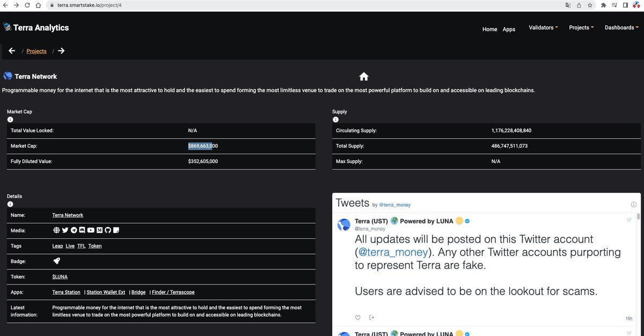Expand the Validators dropdown menu
This screenshot has width=644, height=336.
(x=543, y=27)
